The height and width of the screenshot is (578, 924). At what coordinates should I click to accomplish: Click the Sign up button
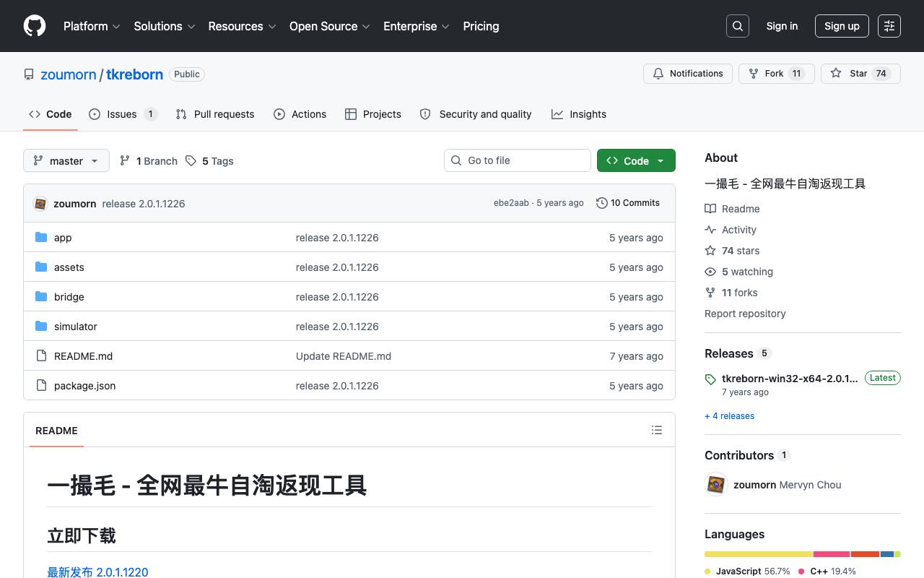click(x=842, y=26)
